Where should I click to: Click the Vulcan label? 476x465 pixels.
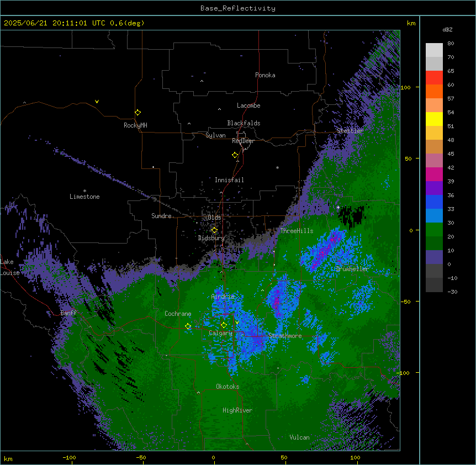pyautogui.click(x=299, y=437)
